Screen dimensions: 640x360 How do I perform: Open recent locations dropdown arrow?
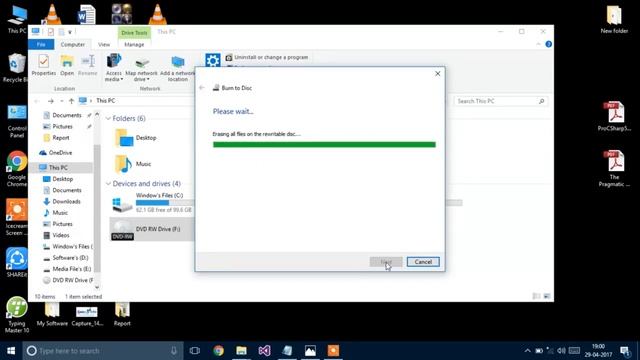tap(62, 101)
